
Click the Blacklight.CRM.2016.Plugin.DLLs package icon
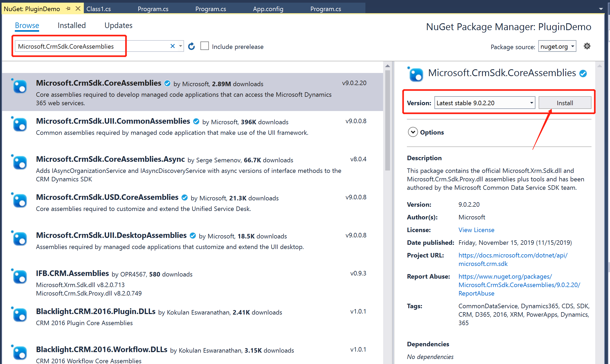tap(19, 314)
